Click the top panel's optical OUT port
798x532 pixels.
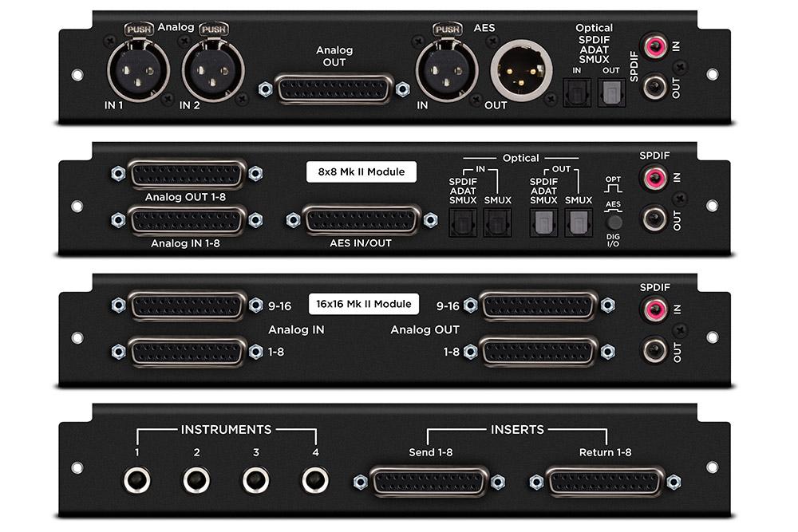[x=613, y=95]
